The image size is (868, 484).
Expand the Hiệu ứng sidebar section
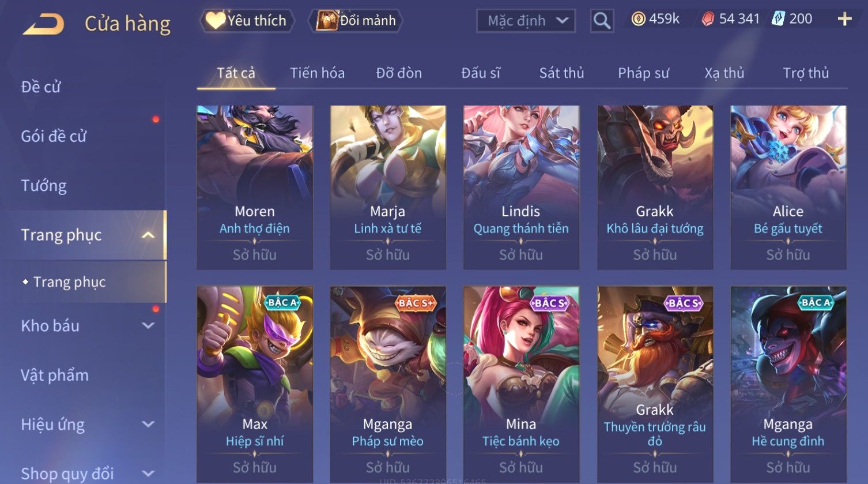pos(148,424)
